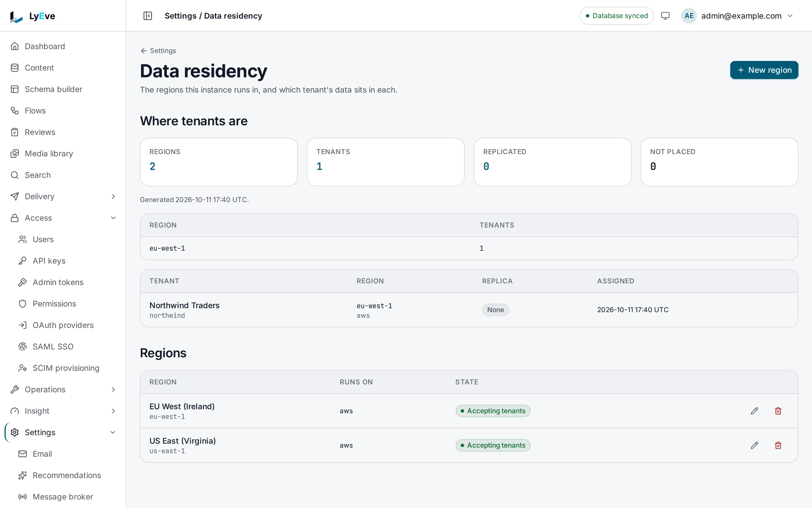Delete the US East (Virginia) region
812x508 pixels.
point(778,445)
